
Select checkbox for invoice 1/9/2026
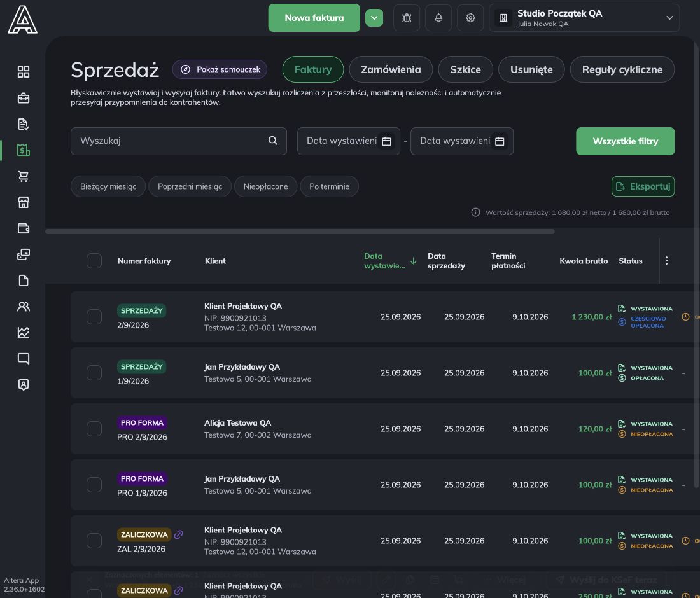[x=94, y=373]
